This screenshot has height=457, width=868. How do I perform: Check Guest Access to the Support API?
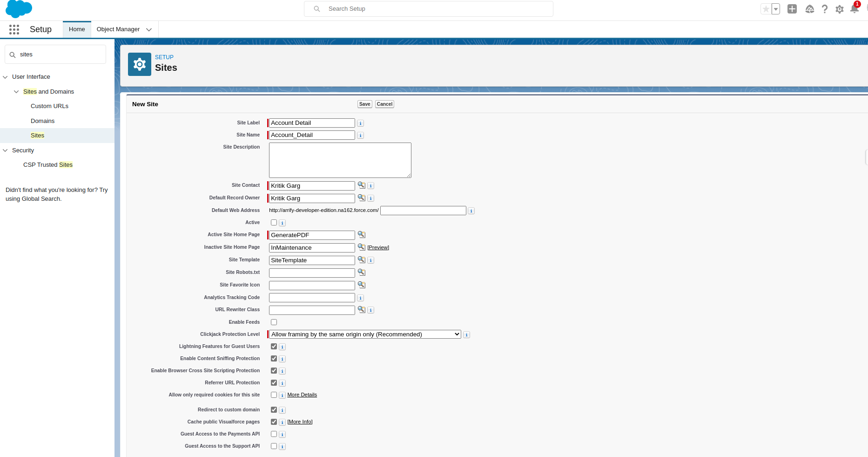coord(274,446)
